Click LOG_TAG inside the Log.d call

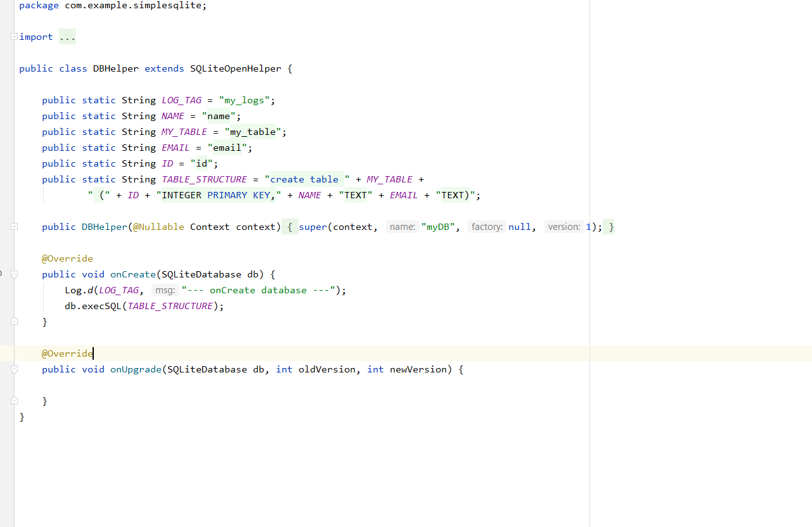(x=119, y=290)
